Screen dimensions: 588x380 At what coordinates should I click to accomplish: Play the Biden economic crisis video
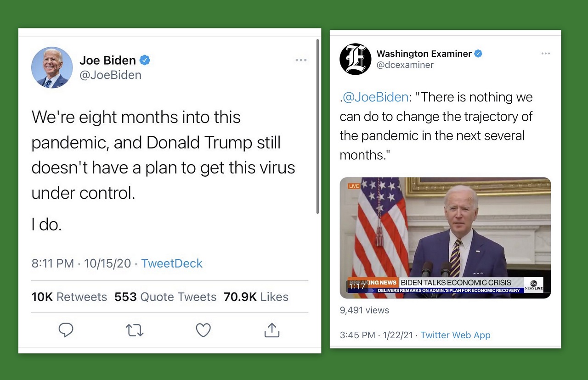pos(445,238)
